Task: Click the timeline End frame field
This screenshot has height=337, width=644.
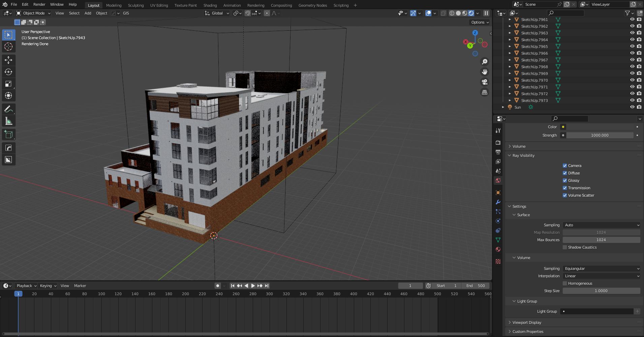Action: [x=476, y=286]
